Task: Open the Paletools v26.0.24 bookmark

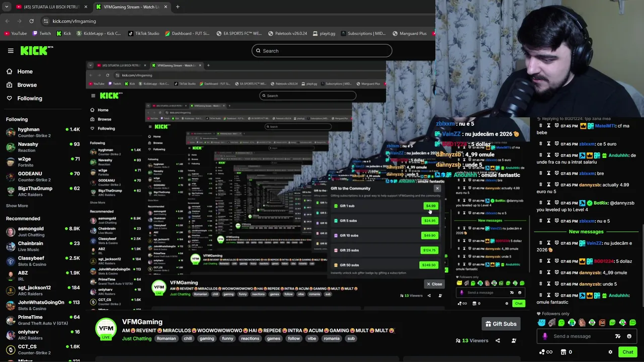Action: pyautogui.click(x=287, y=34)
